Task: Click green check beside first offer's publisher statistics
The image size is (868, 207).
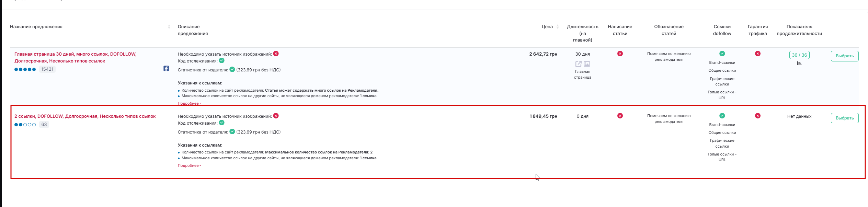Action: click(232, 69)
